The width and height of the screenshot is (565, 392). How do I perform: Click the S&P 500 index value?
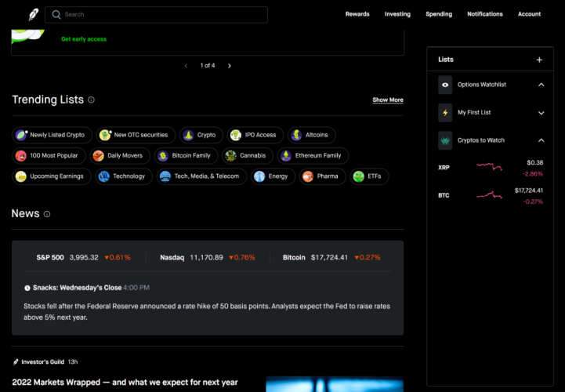[84, 257]
